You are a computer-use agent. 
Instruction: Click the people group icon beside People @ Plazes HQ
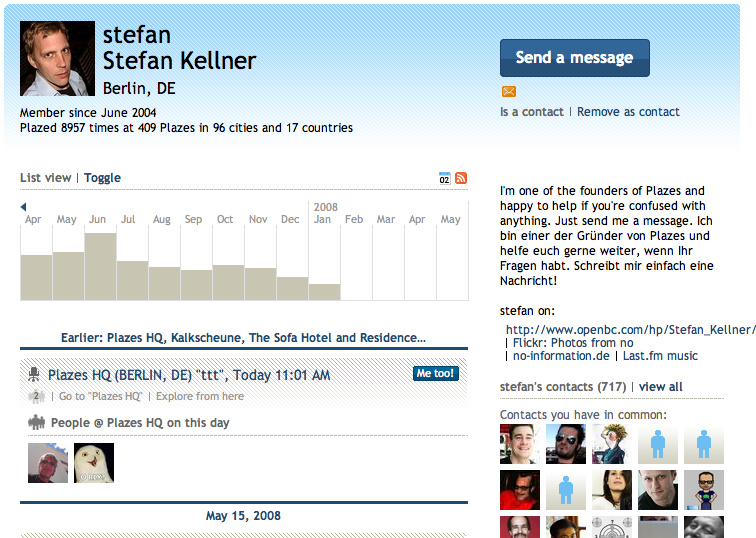(36, 422)
